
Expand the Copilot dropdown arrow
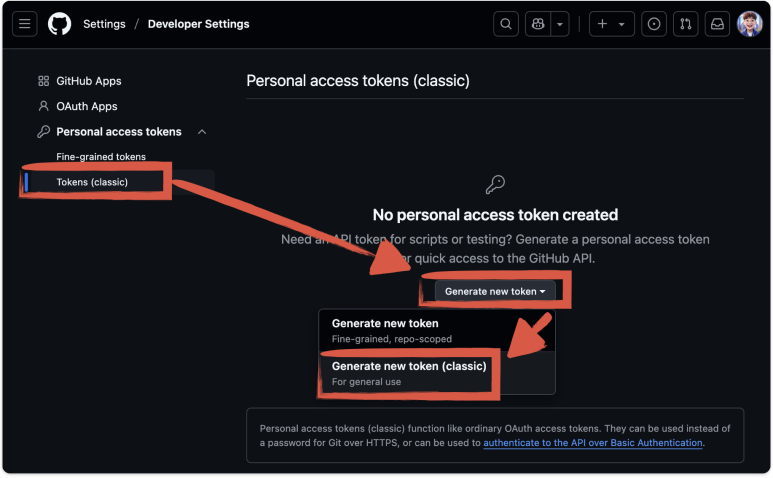[x=560, y=24]
